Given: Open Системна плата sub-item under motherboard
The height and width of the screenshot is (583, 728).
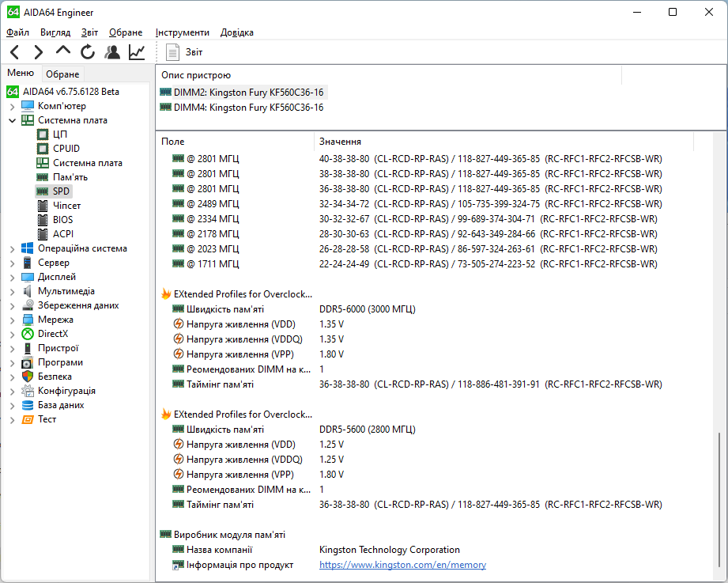Looking at the screenshot, I should click(87, 163).
